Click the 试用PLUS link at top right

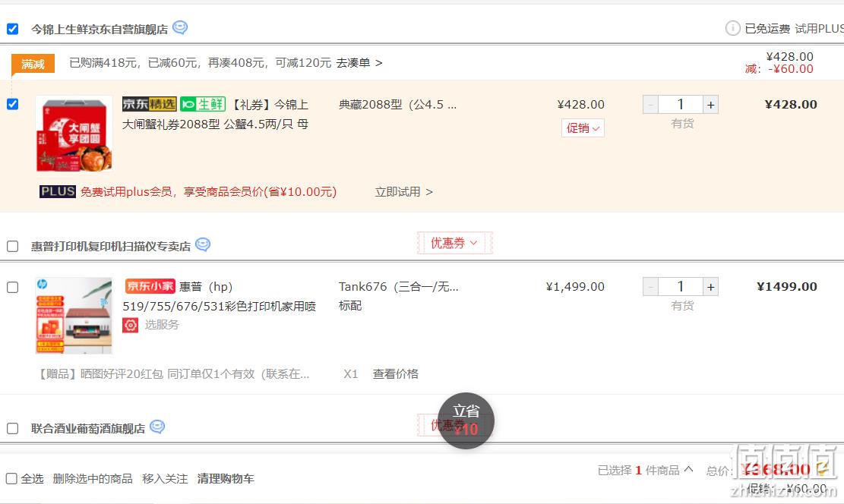pyautogui.click(x=819, y=29)
